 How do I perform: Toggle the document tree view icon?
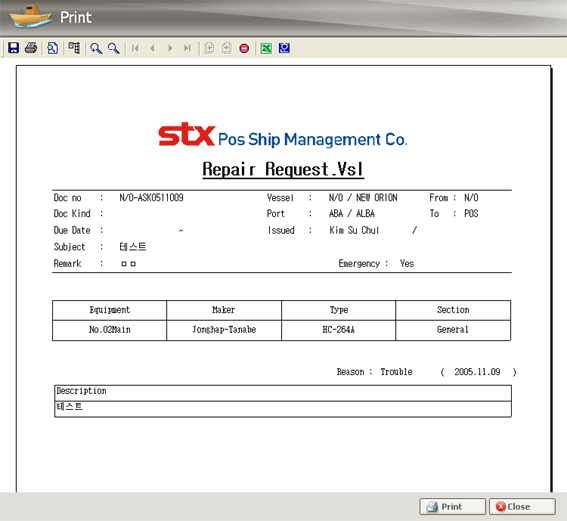coord(74,48)
